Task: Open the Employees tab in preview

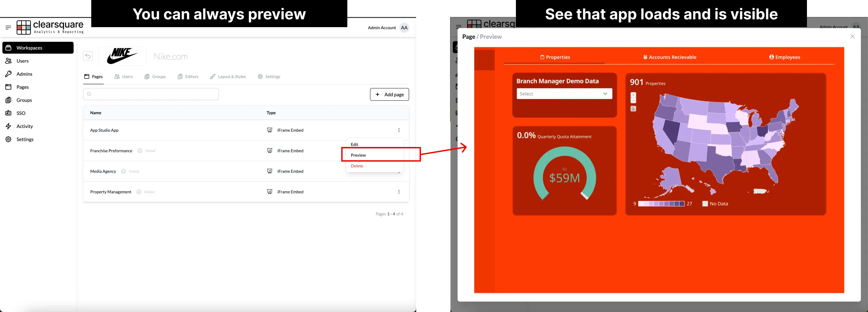Action: coord(785,57)
